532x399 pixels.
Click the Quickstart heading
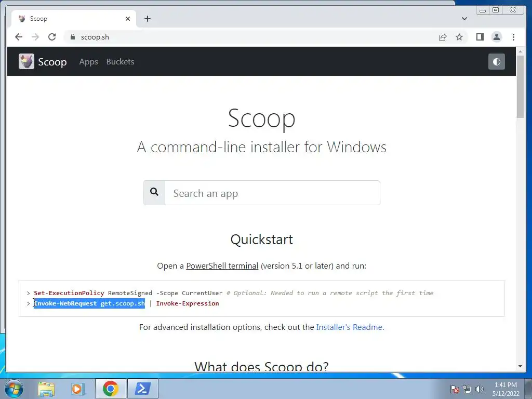pos(262,240)
